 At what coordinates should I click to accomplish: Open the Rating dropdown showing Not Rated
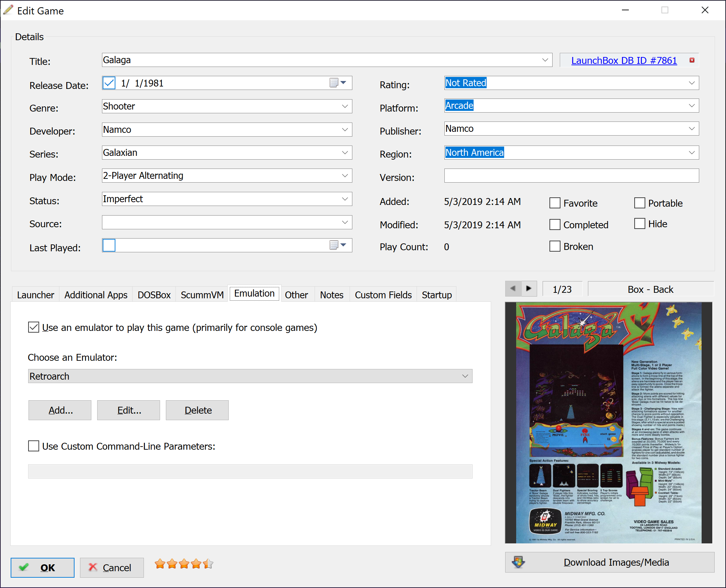[692, 83]
